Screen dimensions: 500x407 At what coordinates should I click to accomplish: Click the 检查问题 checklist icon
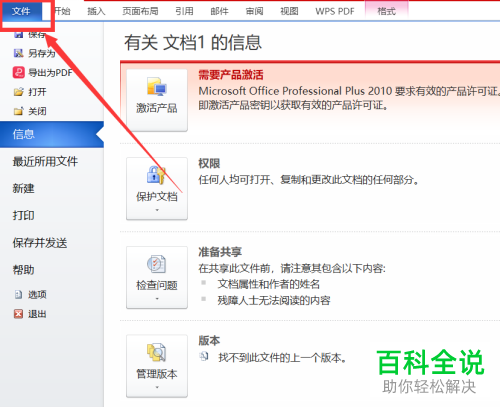(x=156, y=264)
